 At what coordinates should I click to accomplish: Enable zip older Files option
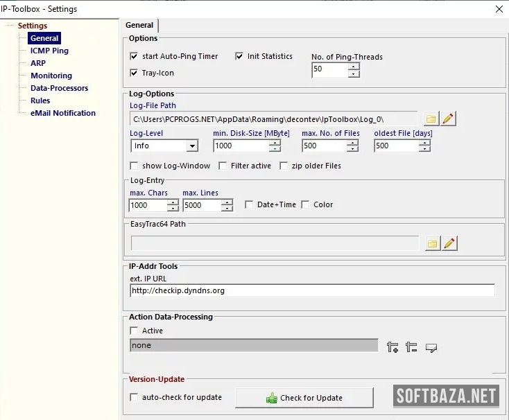(x=284, y=166)
